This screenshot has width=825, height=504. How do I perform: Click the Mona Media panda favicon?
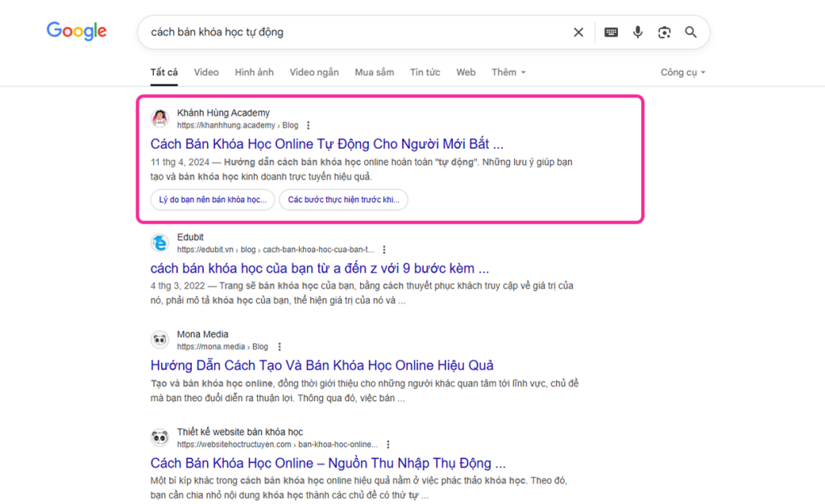(160, 340)
